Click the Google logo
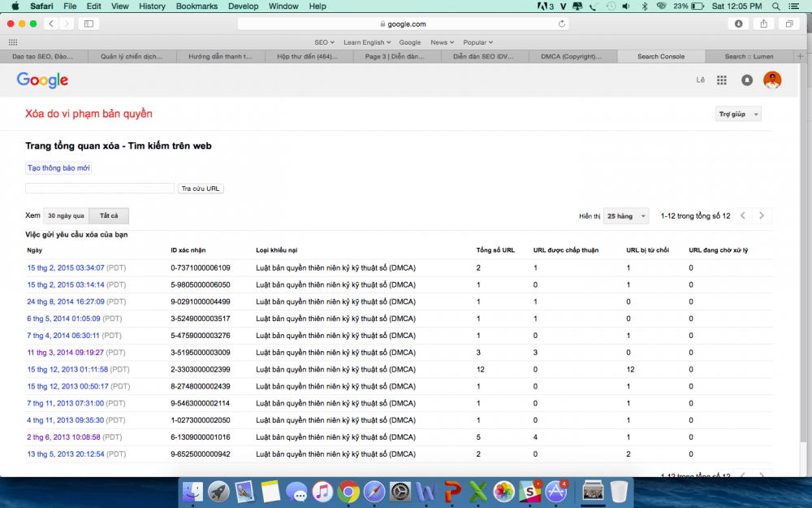The width and height of the screenshot is (812, 508). pyautogui.click(x=42, y=80)
